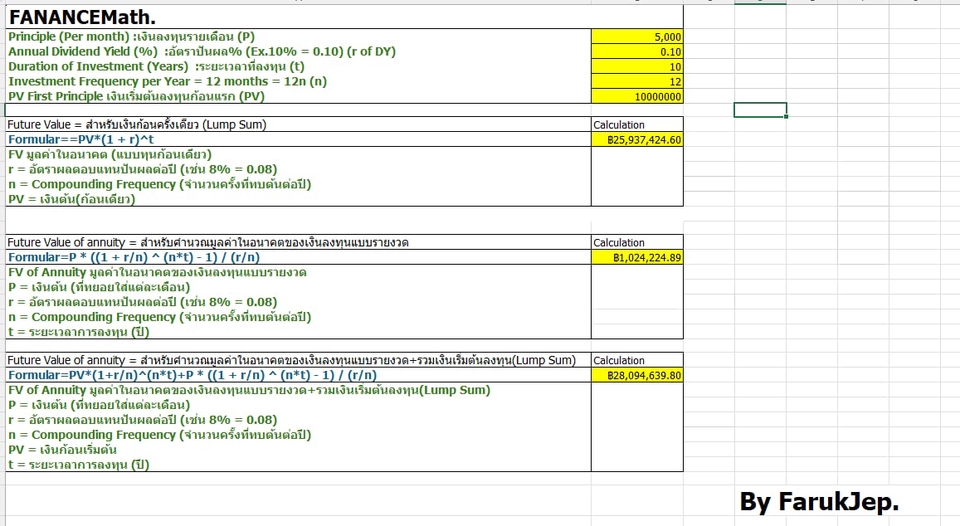Click the By FarukJep. credit text
Image resolution: width=960 pixels, height=526 pixels.
click(x=818, y=502)
